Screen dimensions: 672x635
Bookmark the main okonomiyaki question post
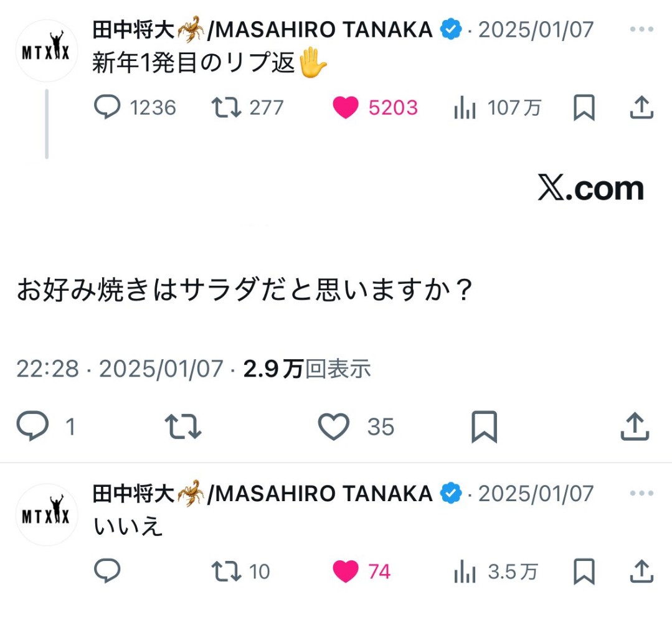[484, 426]
